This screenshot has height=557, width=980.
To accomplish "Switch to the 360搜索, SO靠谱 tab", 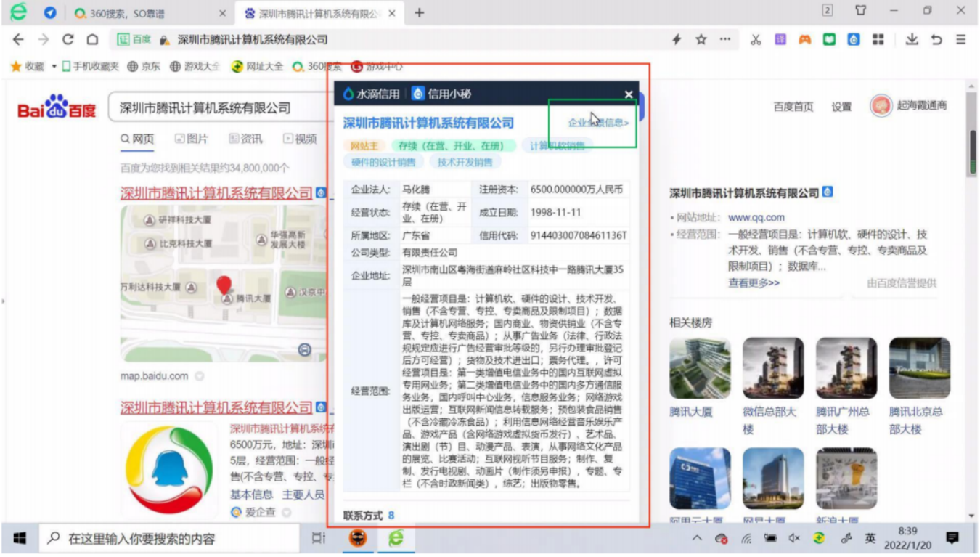I will tap(150, 14).
